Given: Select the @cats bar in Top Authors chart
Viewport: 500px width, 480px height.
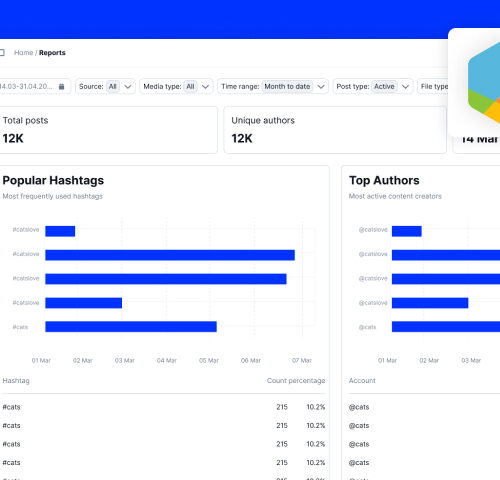Looking at the screenshot, I should click(446, 327).
